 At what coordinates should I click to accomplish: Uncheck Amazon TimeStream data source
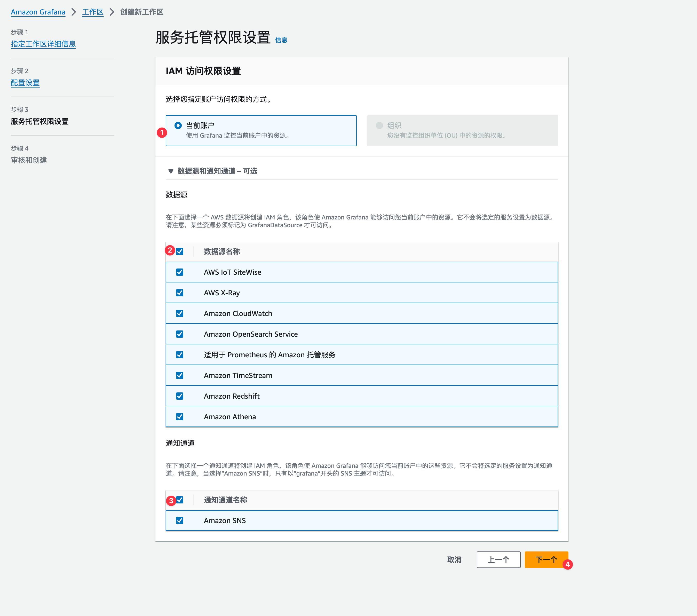coord(180,375)
